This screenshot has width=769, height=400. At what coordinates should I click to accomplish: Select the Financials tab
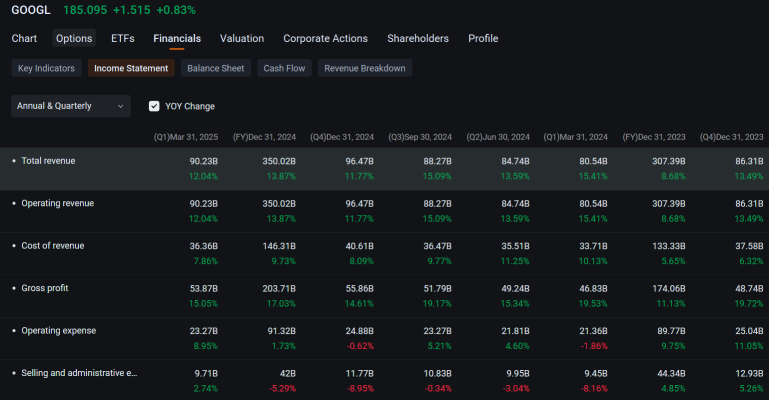(177, 38)
